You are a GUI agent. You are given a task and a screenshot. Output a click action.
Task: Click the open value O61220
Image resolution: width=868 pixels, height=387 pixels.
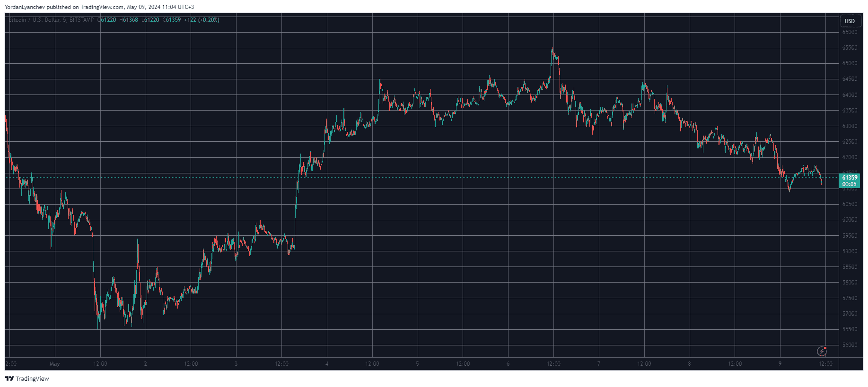point(106,20)
